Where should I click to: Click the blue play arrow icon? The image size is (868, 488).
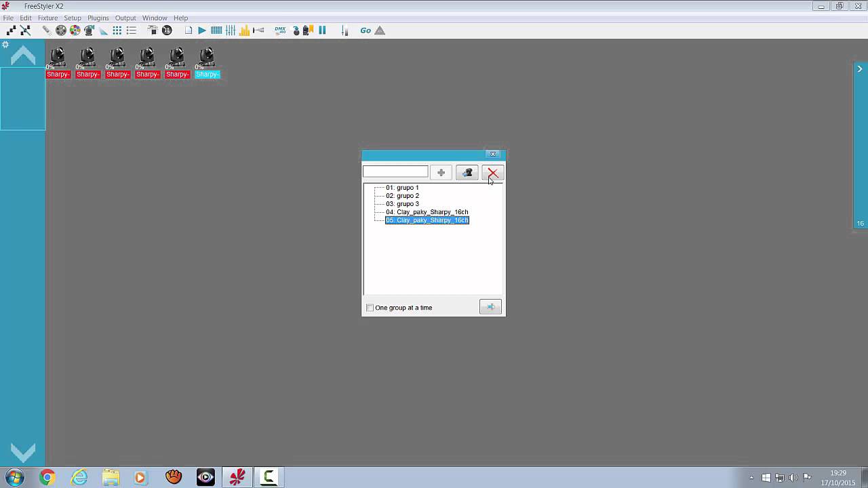coord(202,30)
